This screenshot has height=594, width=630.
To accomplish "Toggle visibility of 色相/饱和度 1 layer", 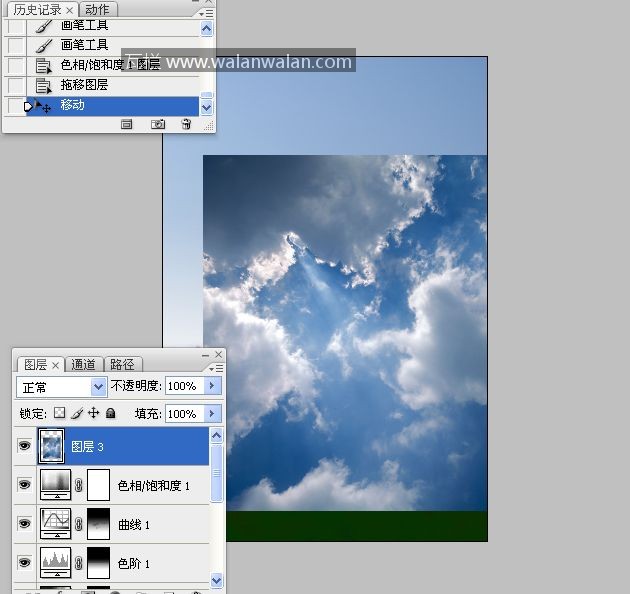I will tap(24, 485).
